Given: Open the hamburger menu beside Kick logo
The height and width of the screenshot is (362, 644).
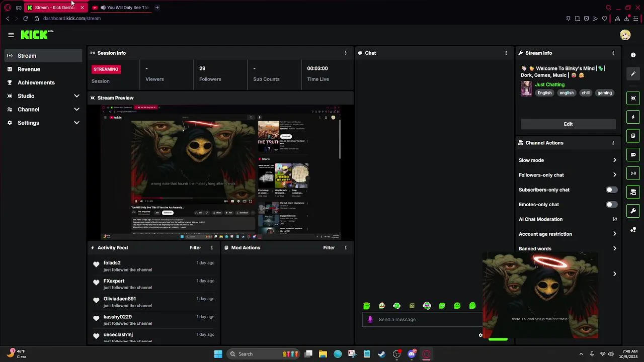Looking at the screenshot, I should (11, 35).
